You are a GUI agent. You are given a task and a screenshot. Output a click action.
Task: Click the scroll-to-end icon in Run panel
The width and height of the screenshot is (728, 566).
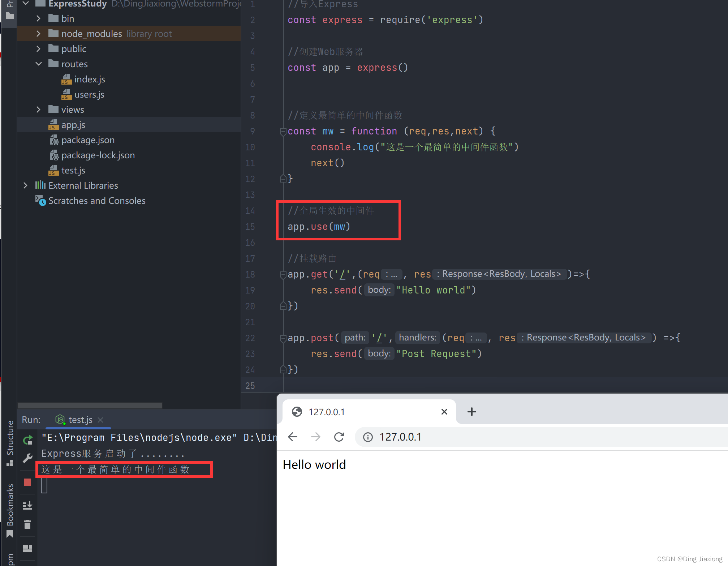coord(28,505)
